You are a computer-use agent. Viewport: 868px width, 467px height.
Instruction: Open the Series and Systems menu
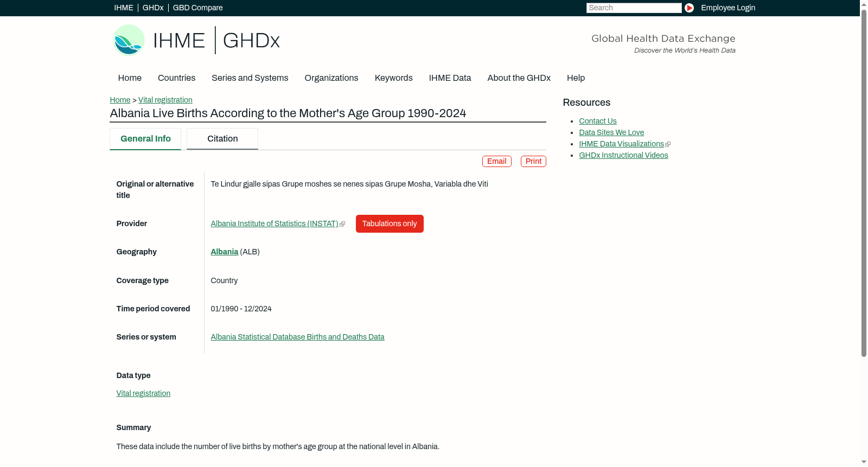250,78
